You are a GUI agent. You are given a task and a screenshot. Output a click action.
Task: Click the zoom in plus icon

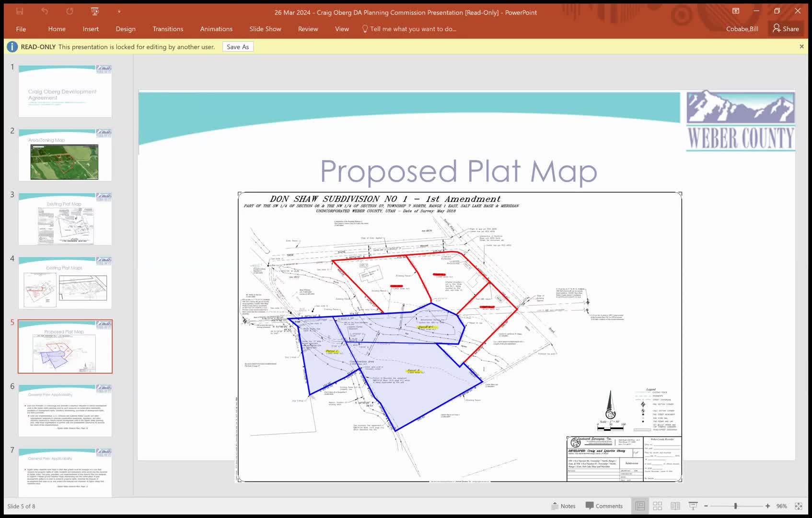(768, 506)
